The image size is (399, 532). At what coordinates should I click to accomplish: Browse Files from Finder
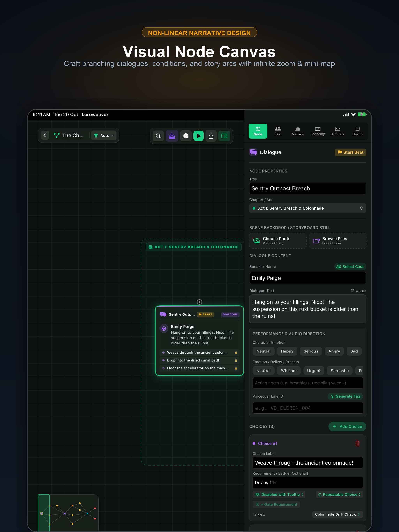(x=338, y=240)
